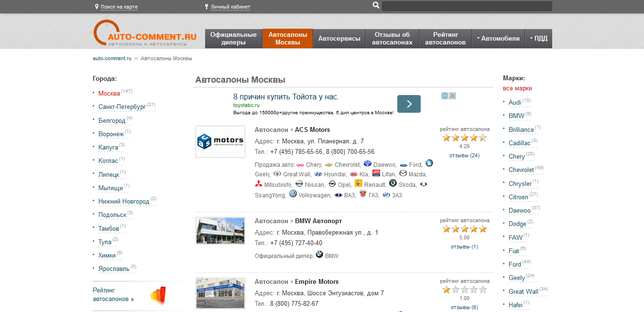The height and width of the screenshot is (312, 644).
Task: Click the Renault logo icon
Action: (x=359, y=183)
